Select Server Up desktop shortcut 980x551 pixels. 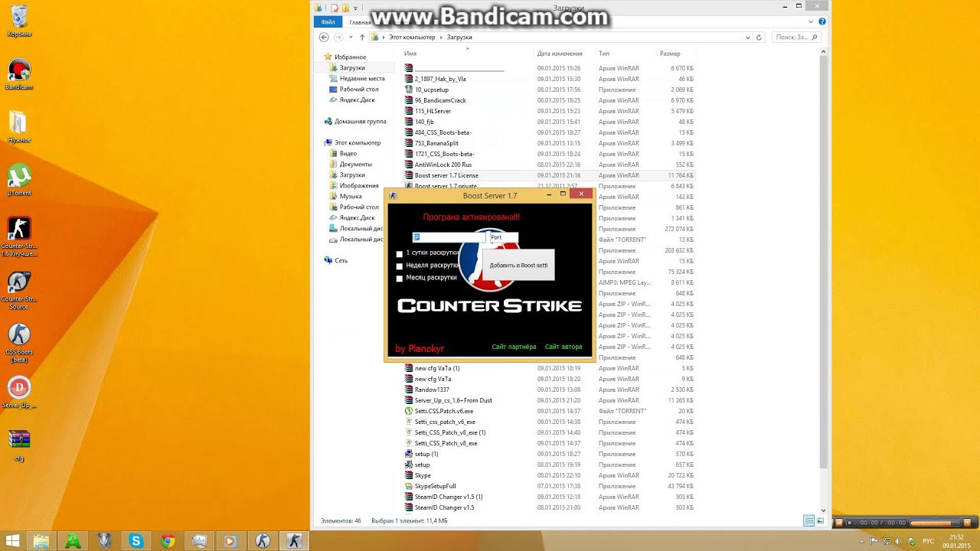(x=19, y=393)
